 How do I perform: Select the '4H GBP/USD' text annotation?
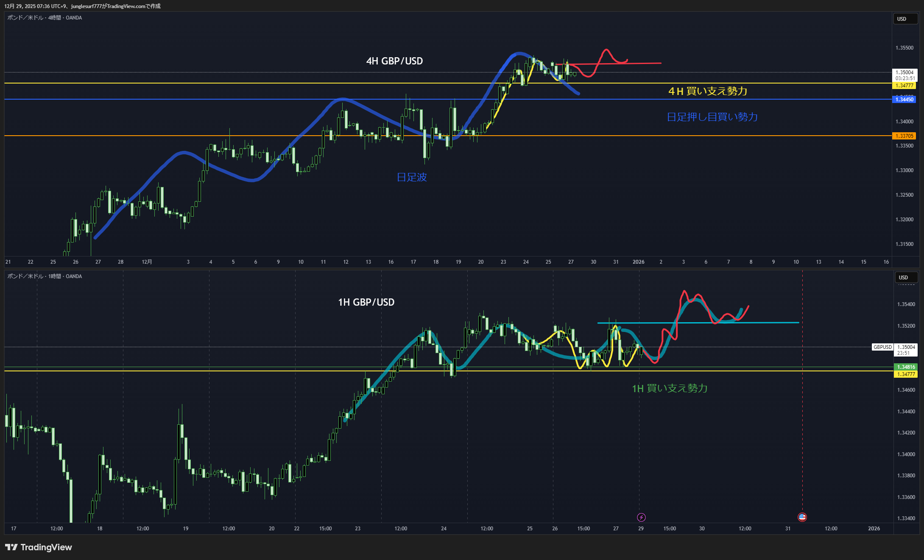[394, 61]
